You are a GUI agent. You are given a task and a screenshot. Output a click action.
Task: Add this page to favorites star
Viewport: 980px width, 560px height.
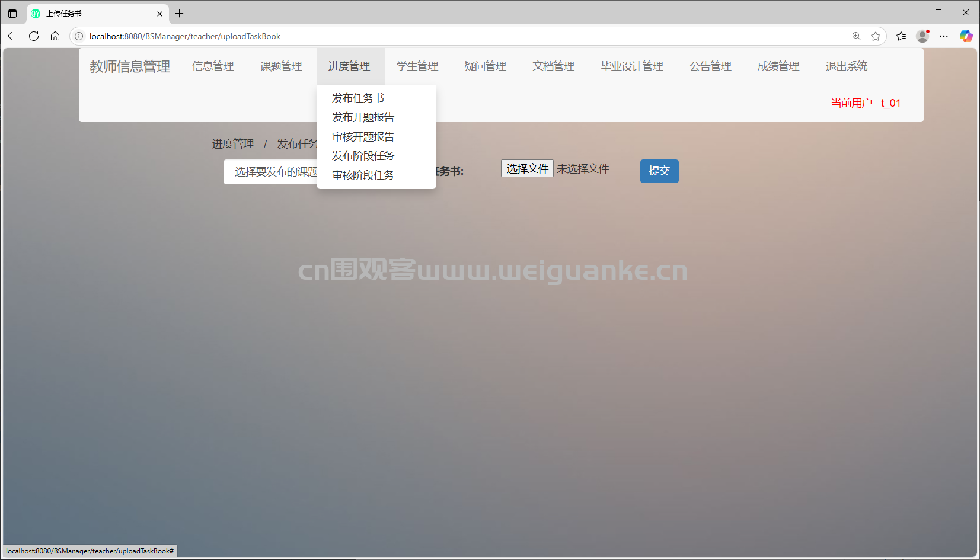click(x=876, y=36)
